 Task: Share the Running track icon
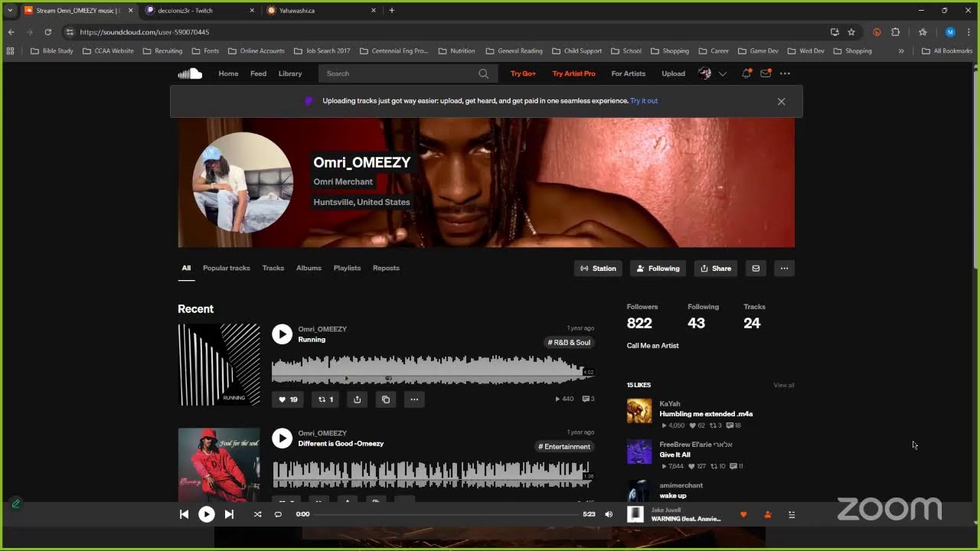pos(357,399)
